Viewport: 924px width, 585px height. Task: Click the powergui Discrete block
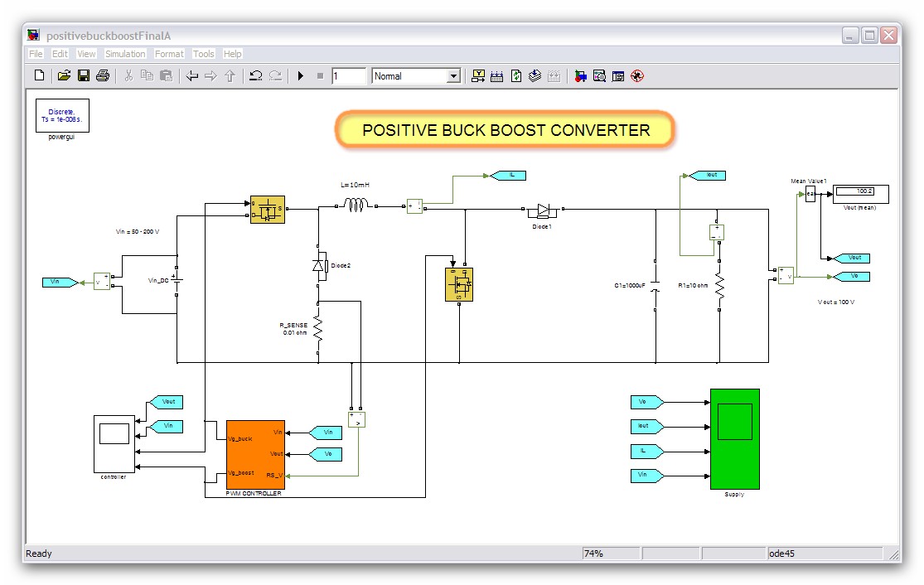click(61, 115)
